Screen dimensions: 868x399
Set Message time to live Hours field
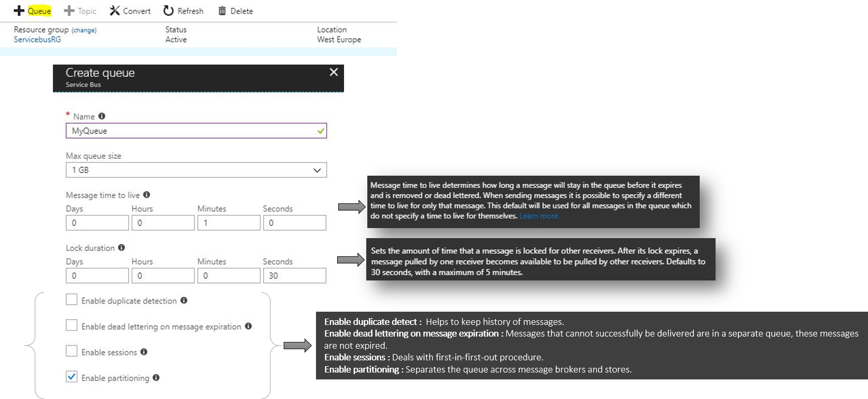click(x=163, y=223)
